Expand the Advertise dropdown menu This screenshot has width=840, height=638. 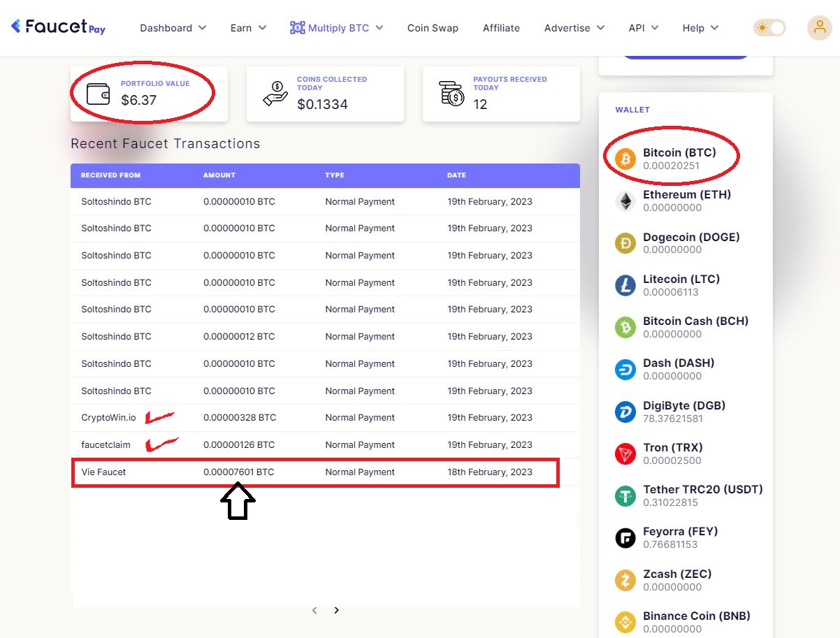574,28
